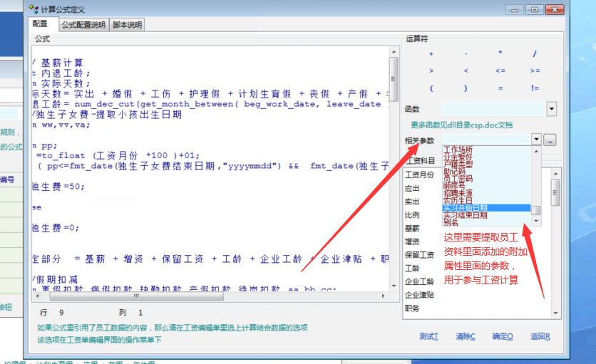Screen dimensions: 596x364
Task: Insert the divide (/) operator
Action: click(x=535, y=54)
